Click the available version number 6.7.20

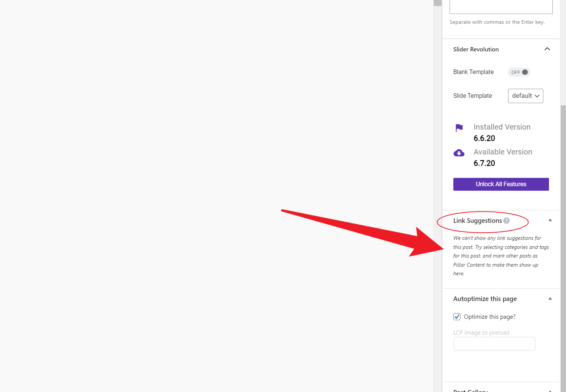[x=484, y=163]
